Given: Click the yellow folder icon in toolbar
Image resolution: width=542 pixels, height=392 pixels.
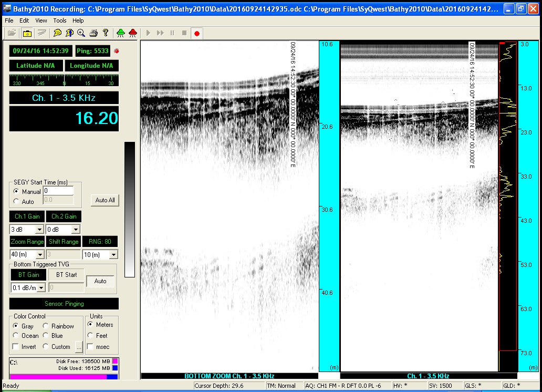Looking at the screenshot, I should [x=27, y=33].
